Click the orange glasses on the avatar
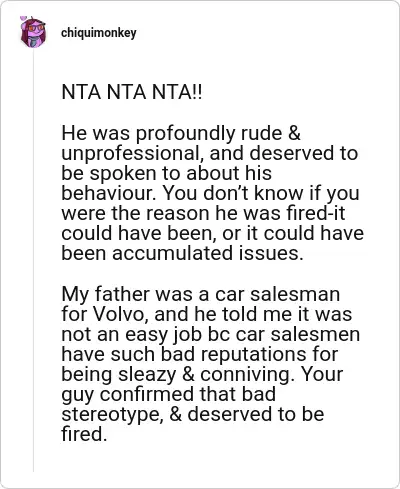 coord(36,28)
